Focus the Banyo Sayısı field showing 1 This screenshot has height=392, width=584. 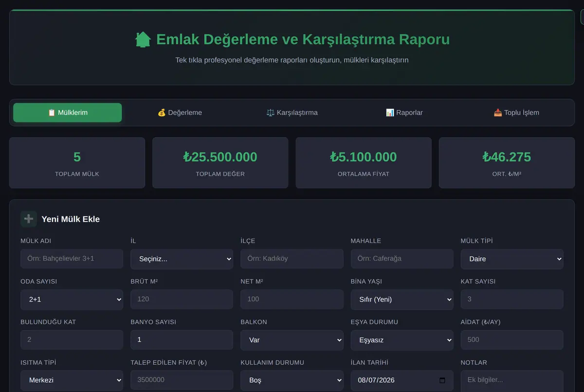tap(182, 339)
